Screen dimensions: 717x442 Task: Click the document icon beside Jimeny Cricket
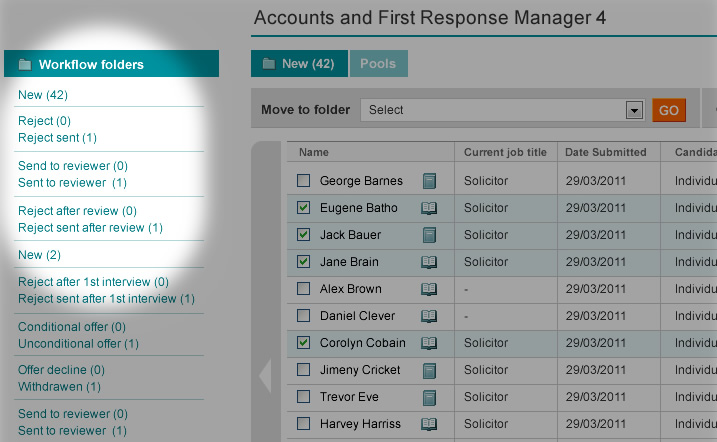point(429,370)
